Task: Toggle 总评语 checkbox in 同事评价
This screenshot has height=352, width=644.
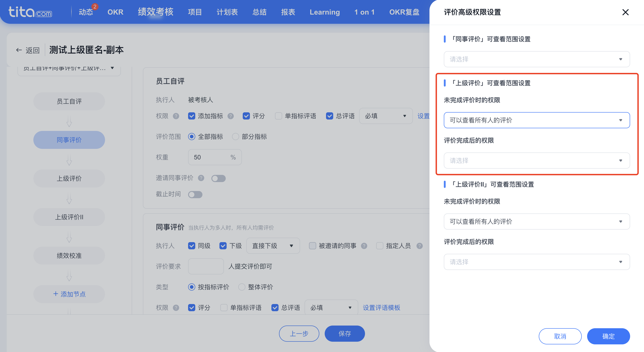Action: (275, 308)
